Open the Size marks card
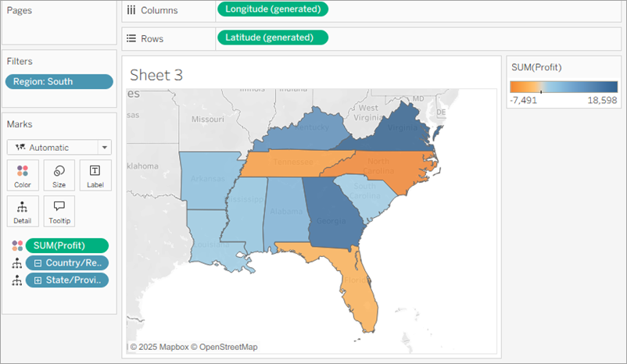Screen dimensions: 627x364 click(59, 175)
